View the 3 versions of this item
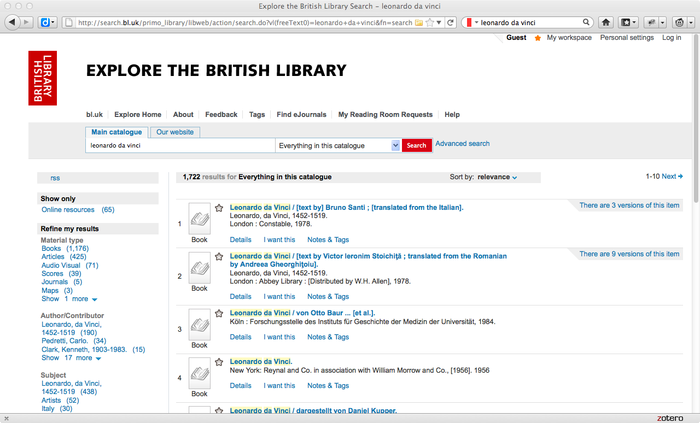Screen dimensions: 700x423 [x=629, y=205]
